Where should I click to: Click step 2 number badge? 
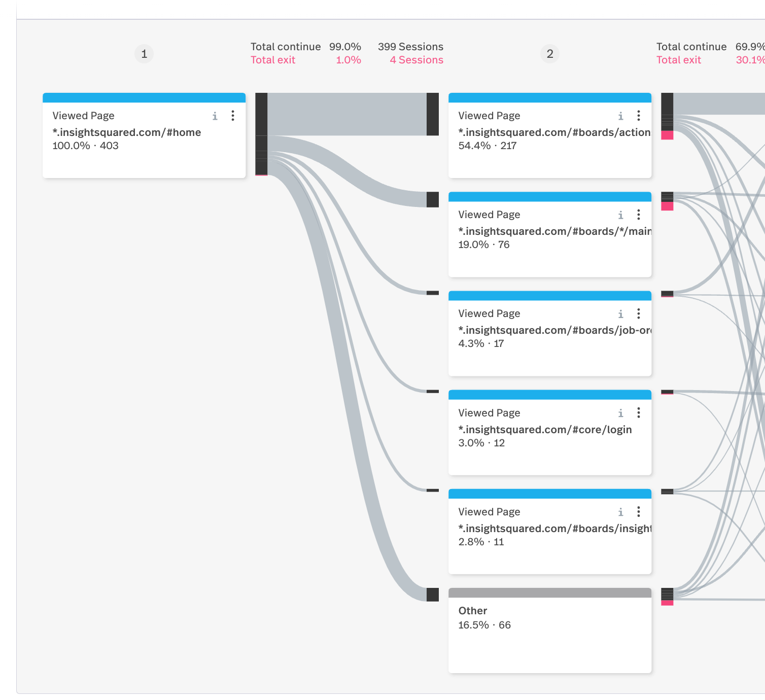pos(550,54)
